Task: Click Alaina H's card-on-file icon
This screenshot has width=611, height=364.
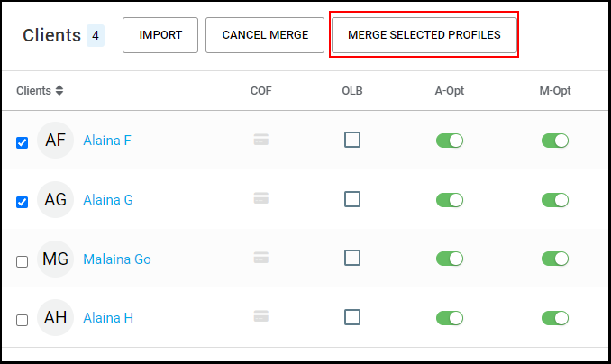Action: tap(261, 316)
